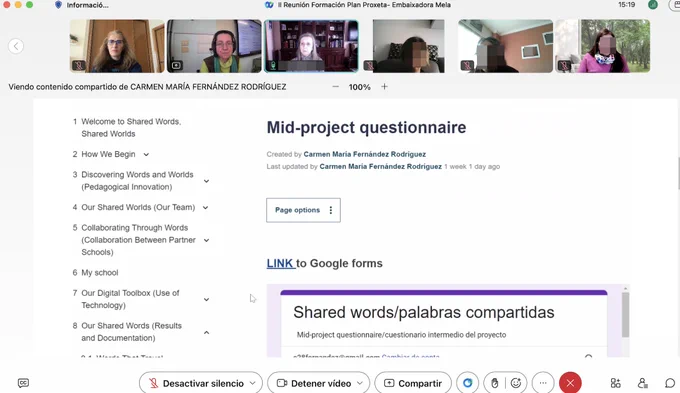Open participants panel icon
The image size is (680, 393).
pyautogui.click(x=643, y=383)
